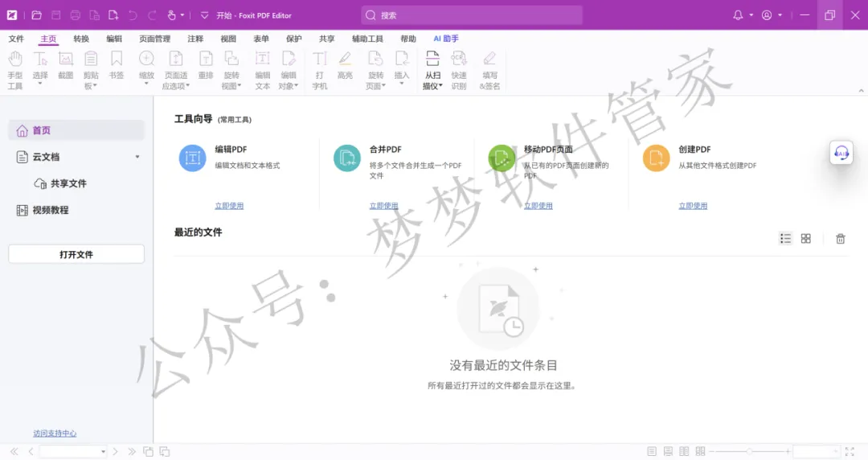Click the new blank PDF icon in title bar
The image size is (868, 460).
point(113,15)
